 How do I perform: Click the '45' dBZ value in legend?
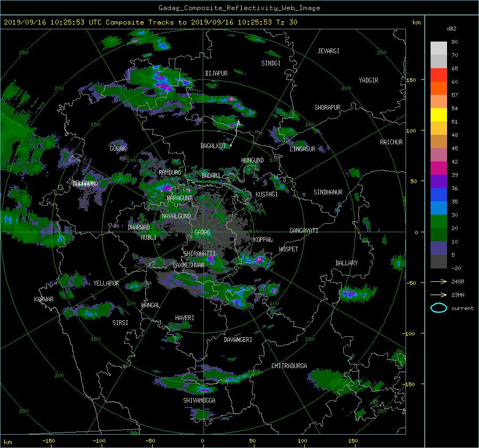(x=455, y=148)
